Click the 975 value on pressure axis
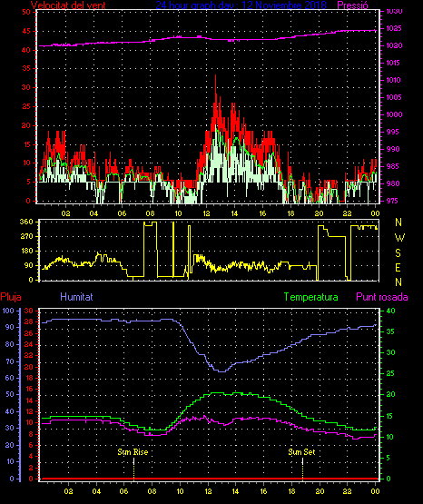This screenshot has width=423, height=504. click(x=392, y=201)
